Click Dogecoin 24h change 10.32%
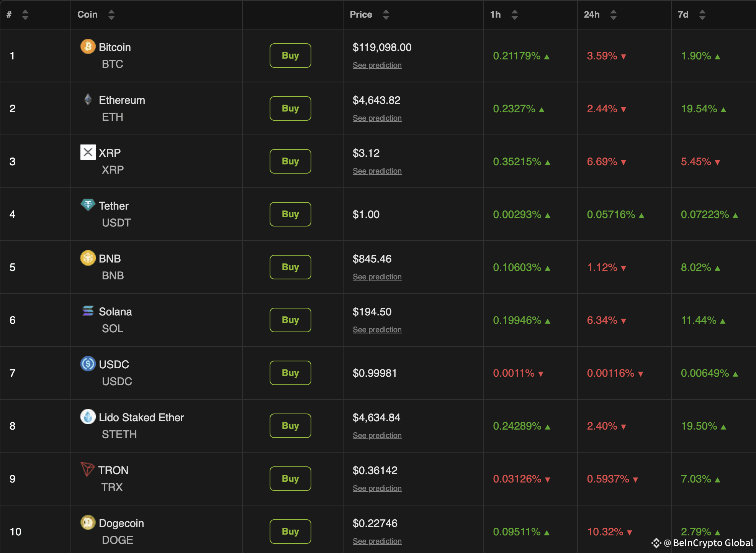Image resolution: width=756 pixels, height=553 pixels. click(x=605, y=532)
